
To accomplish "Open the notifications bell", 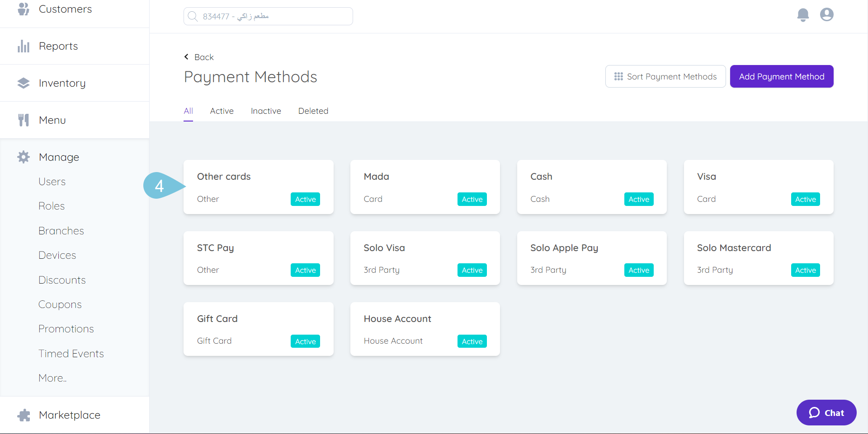I will [803, 14].
